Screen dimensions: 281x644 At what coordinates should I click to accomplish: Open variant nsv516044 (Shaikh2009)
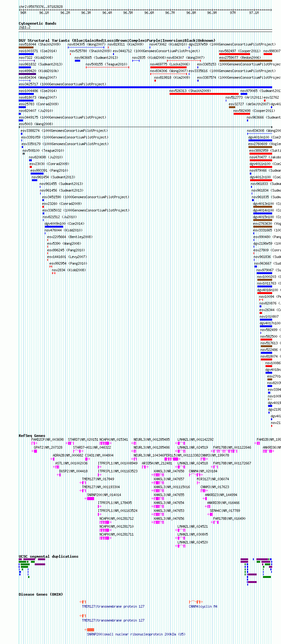(39, 44)
